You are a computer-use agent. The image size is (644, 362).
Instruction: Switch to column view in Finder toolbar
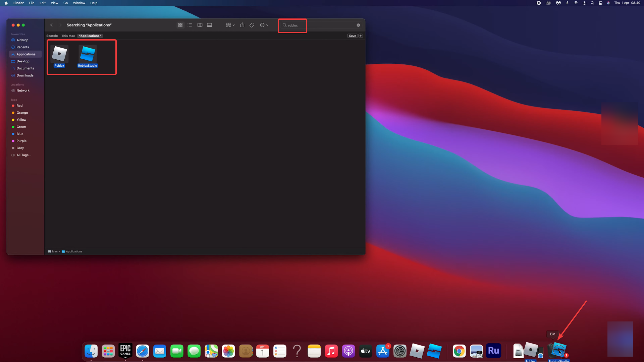tap(200, 25)
